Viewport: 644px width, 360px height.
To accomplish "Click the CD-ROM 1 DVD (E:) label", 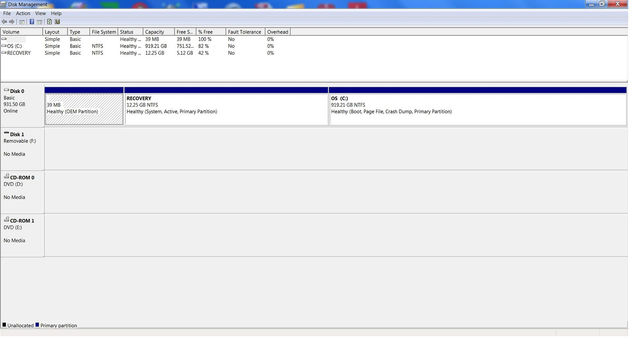I will 13,227.
